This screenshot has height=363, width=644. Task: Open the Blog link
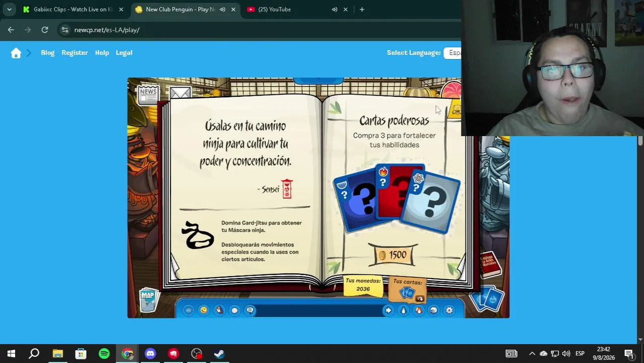click(x=47, y=52)
